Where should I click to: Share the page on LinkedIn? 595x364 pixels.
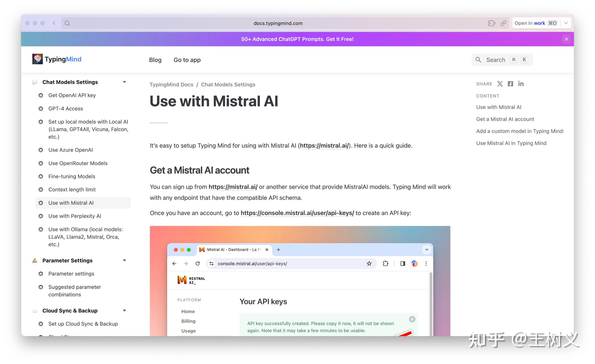pos(521,84)
